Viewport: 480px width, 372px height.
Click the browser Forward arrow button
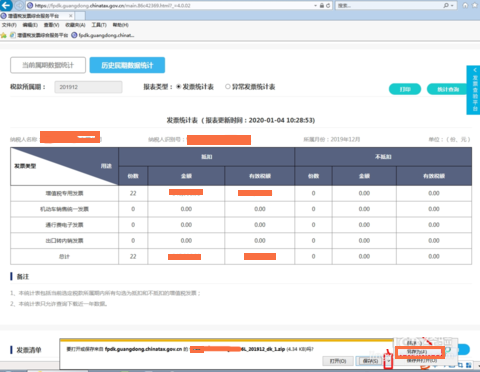tap(19, 5)
